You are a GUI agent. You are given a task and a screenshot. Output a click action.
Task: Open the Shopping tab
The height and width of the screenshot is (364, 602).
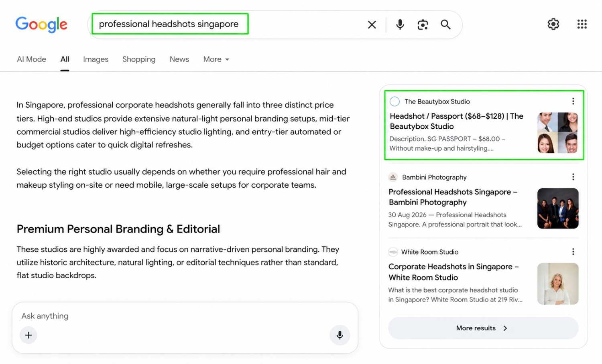click(x=139, y=59)
